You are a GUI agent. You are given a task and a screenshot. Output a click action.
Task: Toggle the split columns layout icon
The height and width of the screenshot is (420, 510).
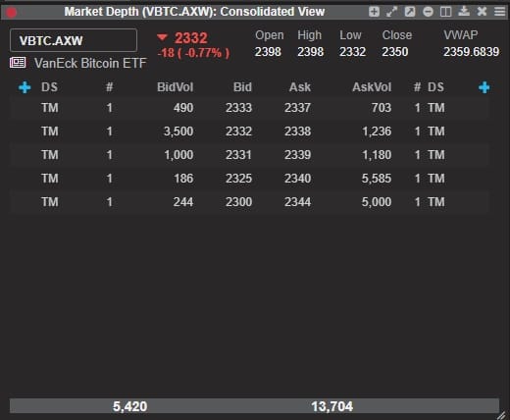point(446,12)
